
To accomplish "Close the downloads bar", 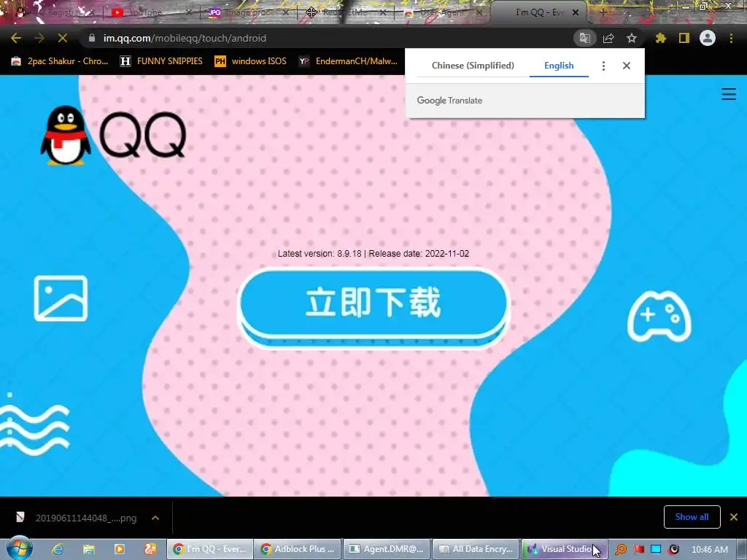I will pos(734,517).
